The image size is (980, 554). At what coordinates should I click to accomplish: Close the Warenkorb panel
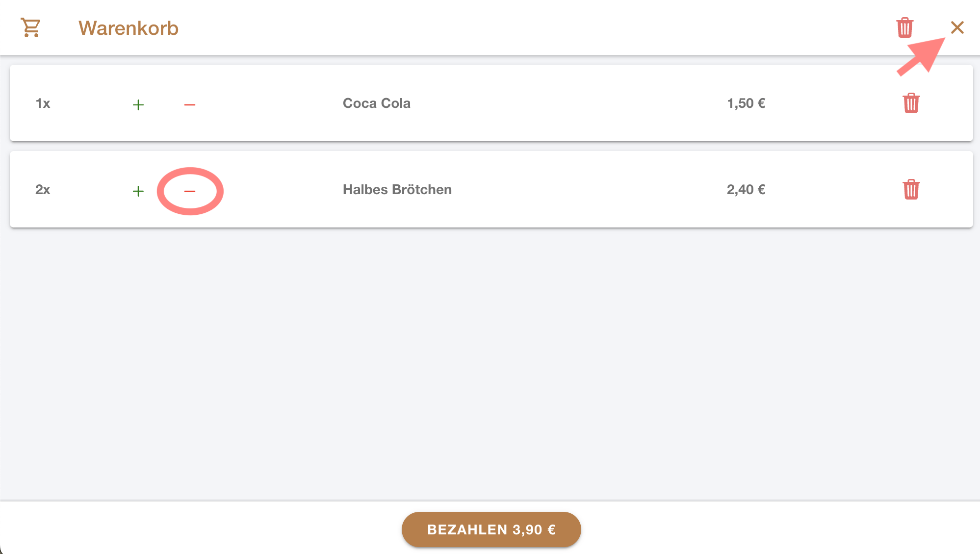pyautogui.click(x=957, y=27)
